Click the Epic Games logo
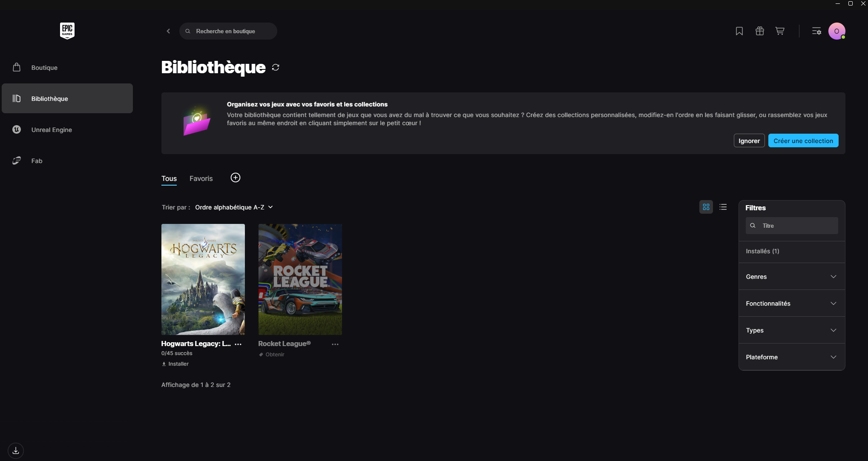This screenshot has height=461, width=868. coord(67,31)
